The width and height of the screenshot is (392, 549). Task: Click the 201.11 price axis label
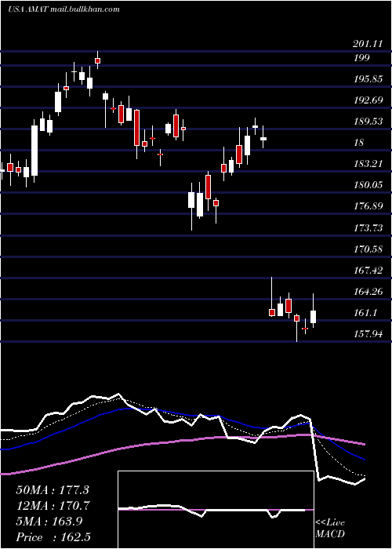368,44
